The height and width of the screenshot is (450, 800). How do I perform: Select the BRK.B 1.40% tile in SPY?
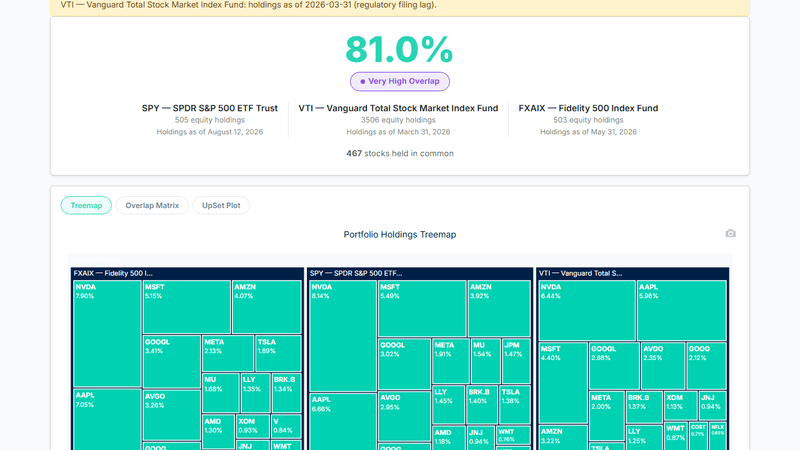(482, 405)
